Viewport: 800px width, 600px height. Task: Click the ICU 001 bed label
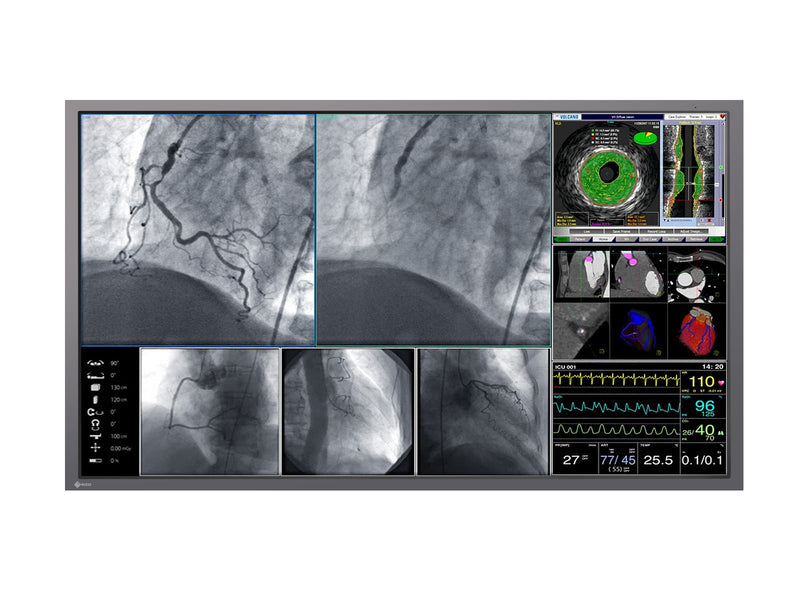coord(566,367)
